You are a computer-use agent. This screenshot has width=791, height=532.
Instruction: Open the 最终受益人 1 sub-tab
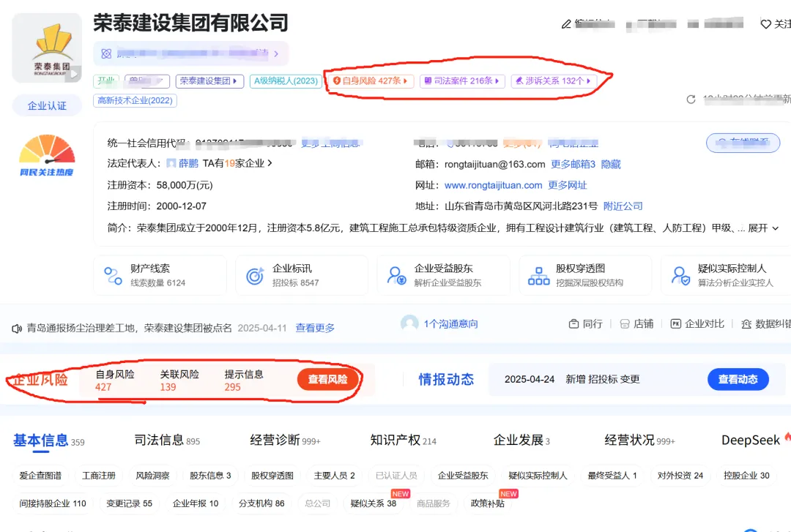pyautogui.click(x=612, y=476)
